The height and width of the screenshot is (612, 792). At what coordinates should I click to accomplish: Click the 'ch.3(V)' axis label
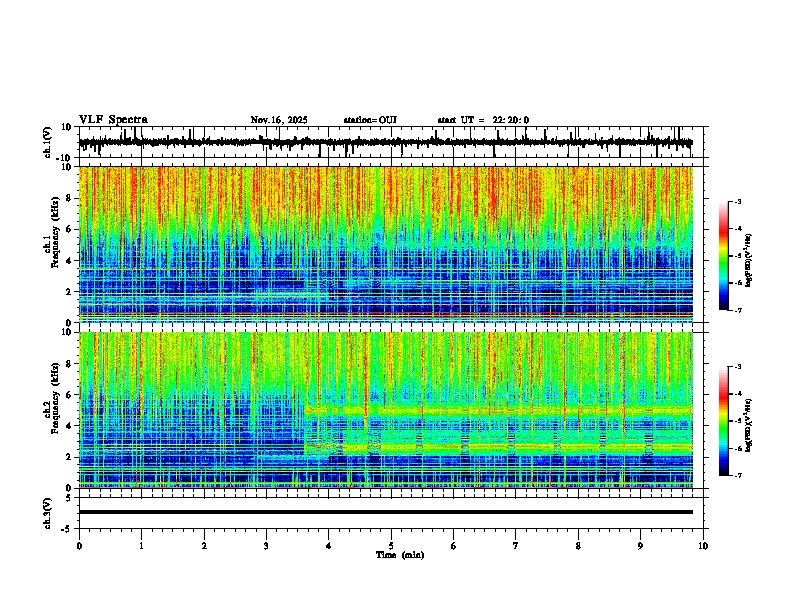pyautogui.click(x=48, y=513)
